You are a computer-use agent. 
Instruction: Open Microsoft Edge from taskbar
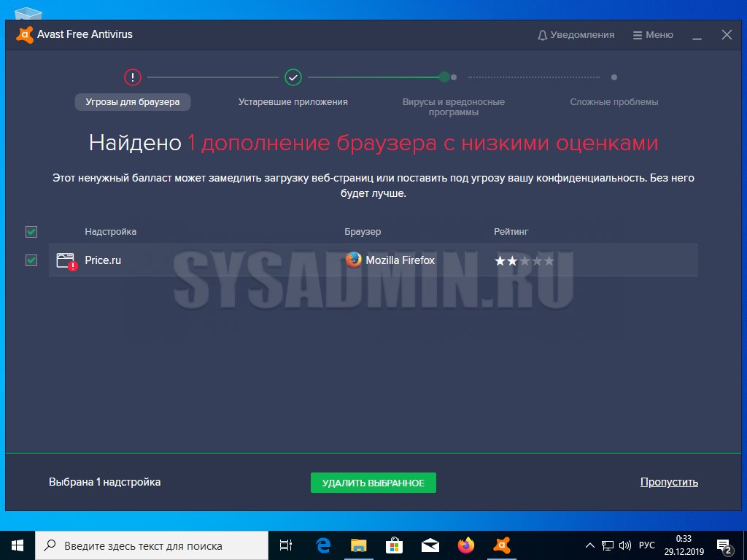[323, 545]
